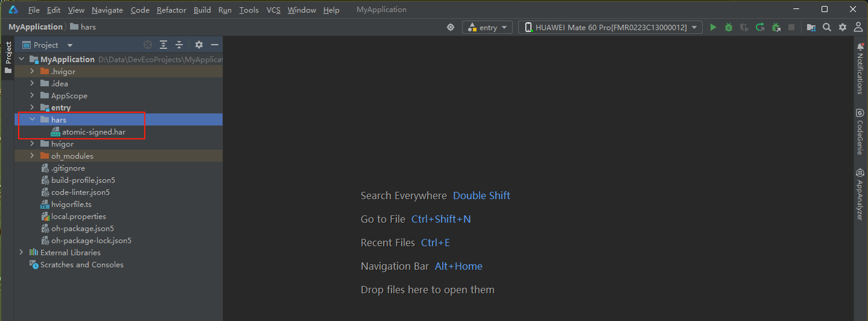Collapse all items in Project panel
Screen dimensions: 868x321
pyautogui.click(x=179, y=45)
